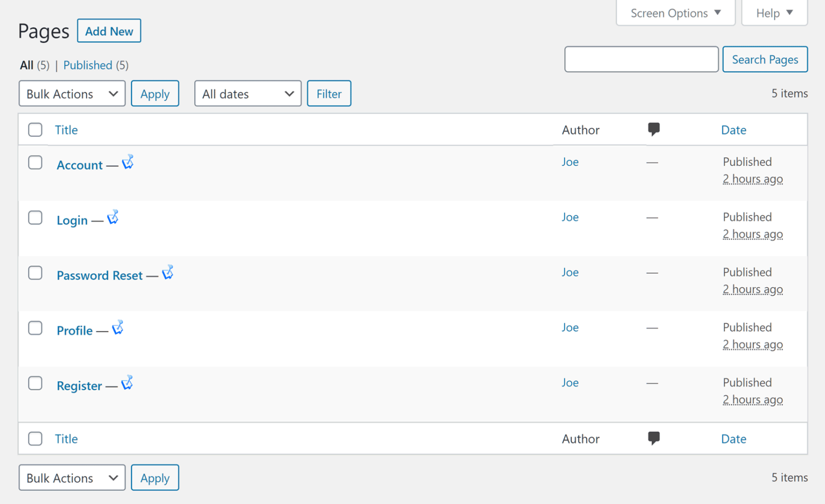Select all pages with header checkbox
This screenshot has height=504, width=825.
pos(35,129)
